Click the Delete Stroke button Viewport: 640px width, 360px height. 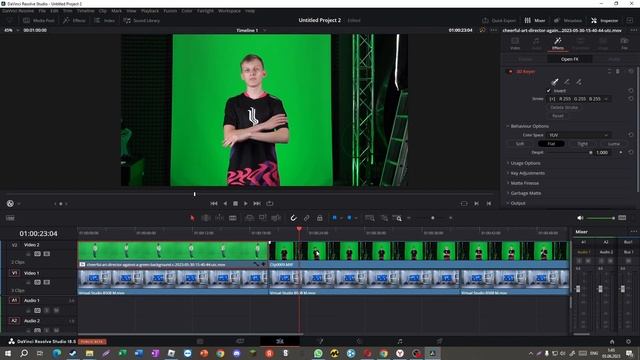(x=564, y=107)
